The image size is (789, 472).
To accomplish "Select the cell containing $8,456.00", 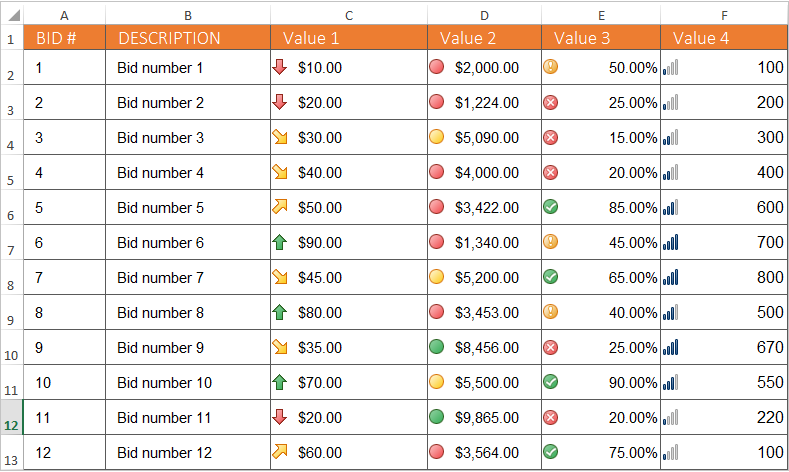I will coord(485,347).
